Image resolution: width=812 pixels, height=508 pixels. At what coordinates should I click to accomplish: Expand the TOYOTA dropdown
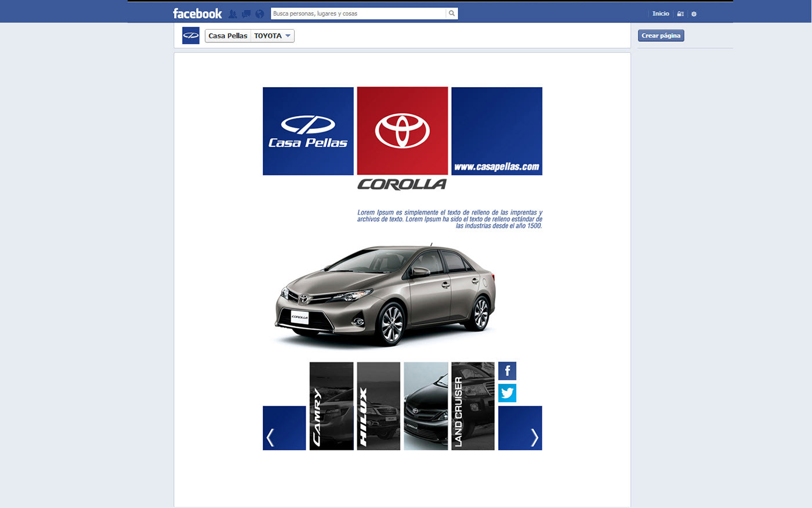pos(273,36)
